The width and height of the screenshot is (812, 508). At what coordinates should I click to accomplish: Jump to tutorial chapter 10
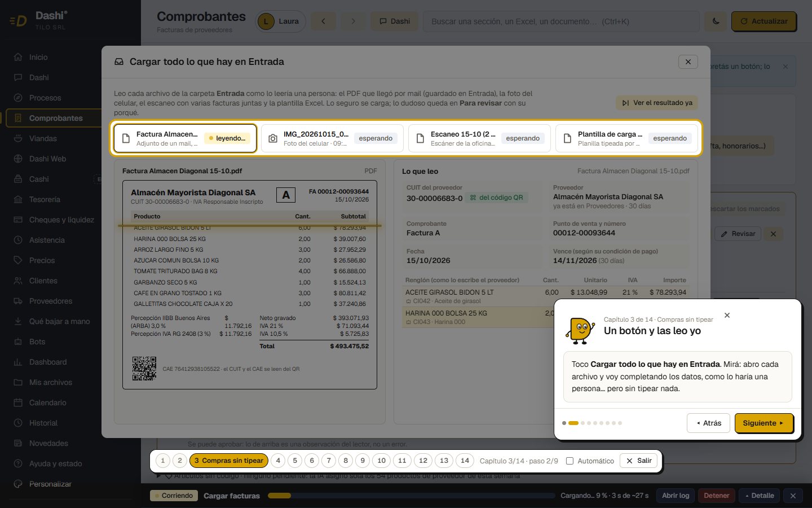(x=382, y=461)
